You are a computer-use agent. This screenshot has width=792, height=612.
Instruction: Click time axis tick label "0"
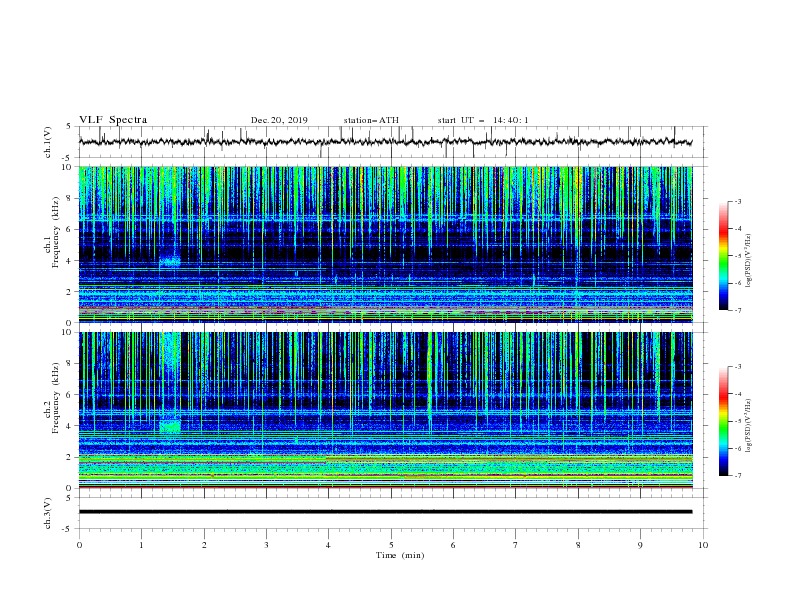tap(79, 545)
